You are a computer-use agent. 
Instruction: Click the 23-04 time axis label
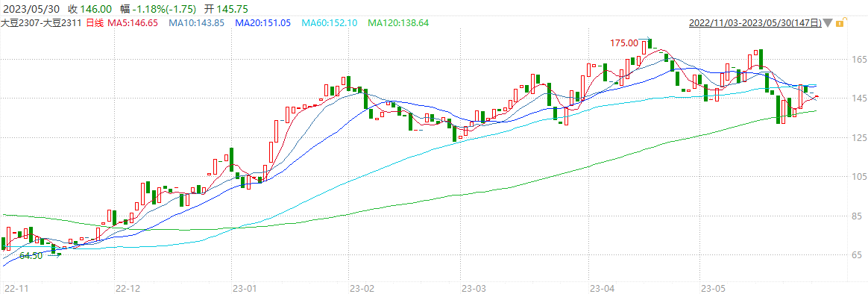pos(603,289)
